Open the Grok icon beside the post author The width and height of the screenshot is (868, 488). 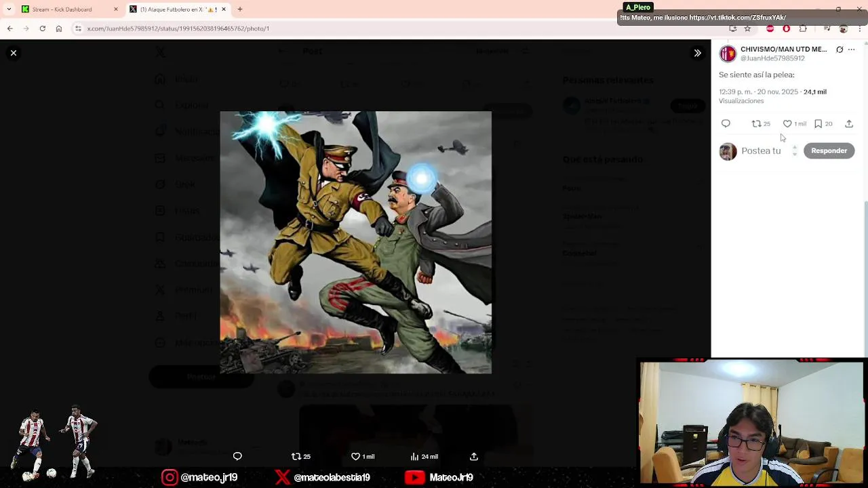pos(840,49)
